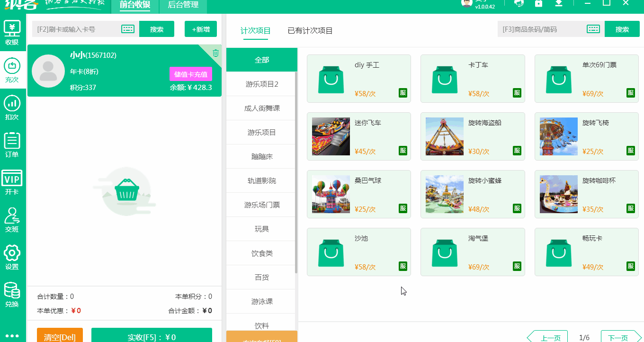
Task: Open the 设置 settings gear in the sidebar
Action: (x=13, y=254)
